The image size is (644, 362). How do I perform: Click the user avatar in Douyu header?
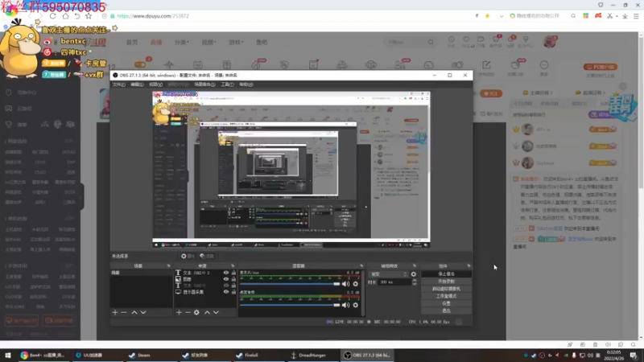(550, 42)
